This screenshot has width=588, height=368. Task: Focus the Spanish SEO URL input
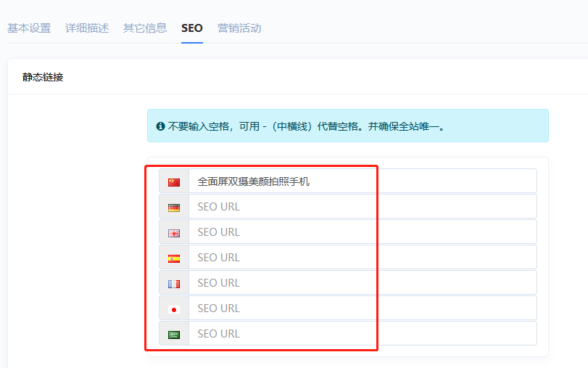363,257
